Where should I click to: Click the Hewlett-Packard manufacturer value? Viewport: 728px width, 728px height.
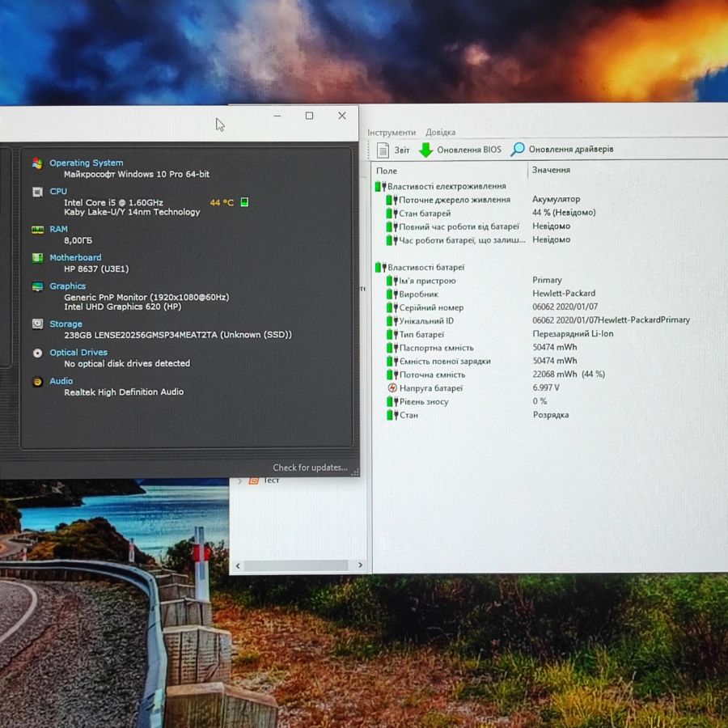[564, 293]
